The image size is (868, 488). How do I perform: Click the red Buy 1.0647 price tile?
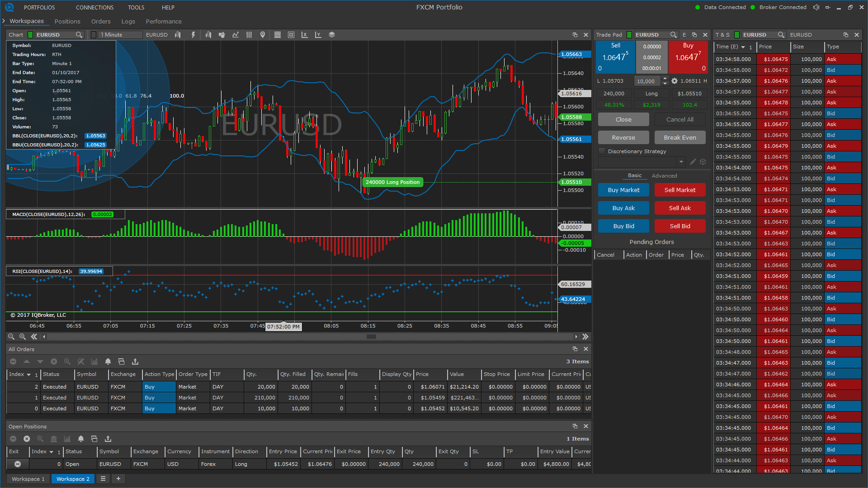coord(688,57)
